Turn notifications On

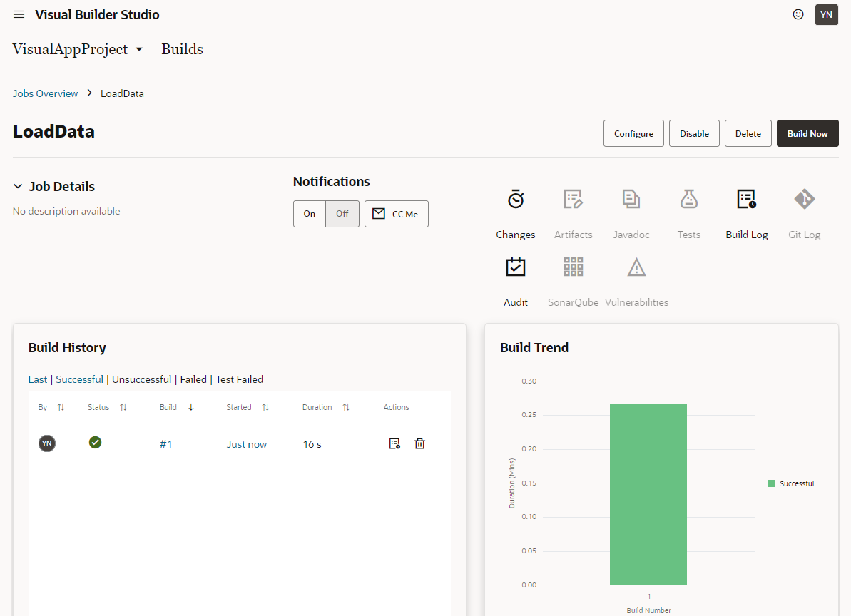tap(310, 214)
